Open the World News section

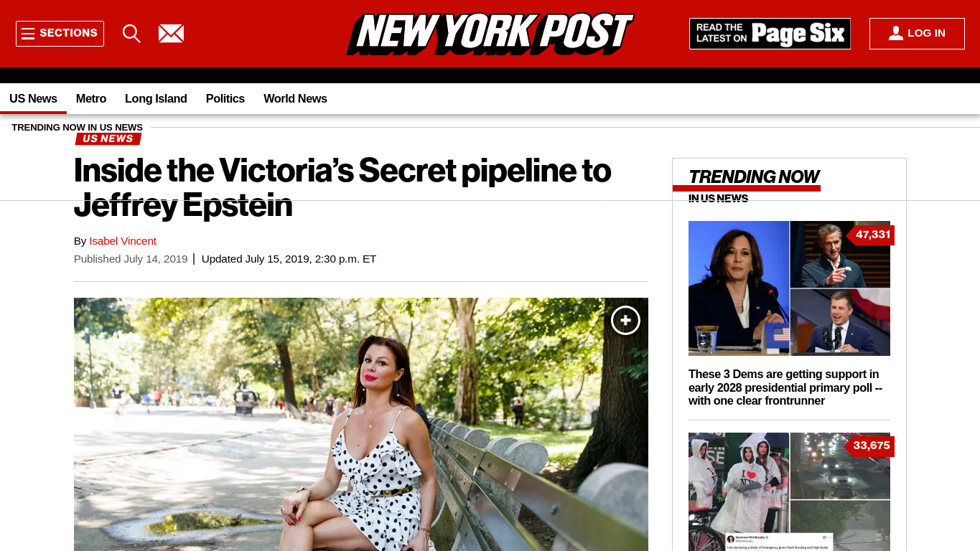pos(295,99)
